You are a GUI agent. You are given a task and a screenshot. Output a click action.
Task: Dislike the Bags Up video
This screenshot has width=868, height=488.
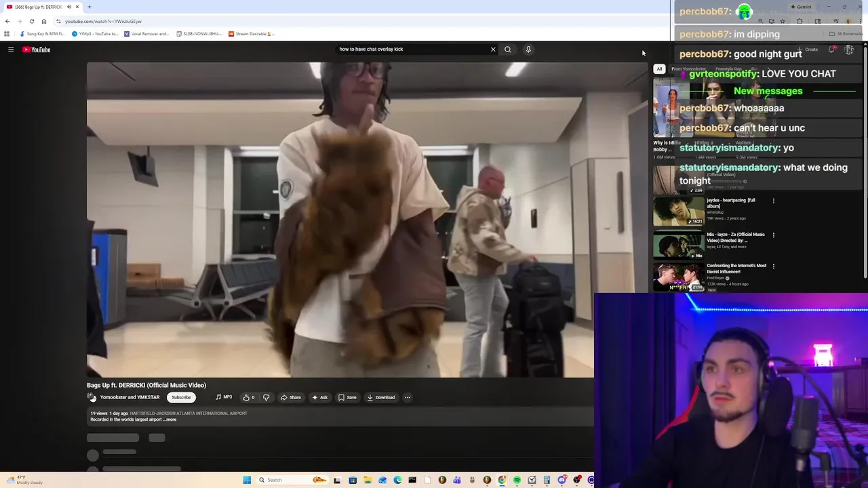266,397
